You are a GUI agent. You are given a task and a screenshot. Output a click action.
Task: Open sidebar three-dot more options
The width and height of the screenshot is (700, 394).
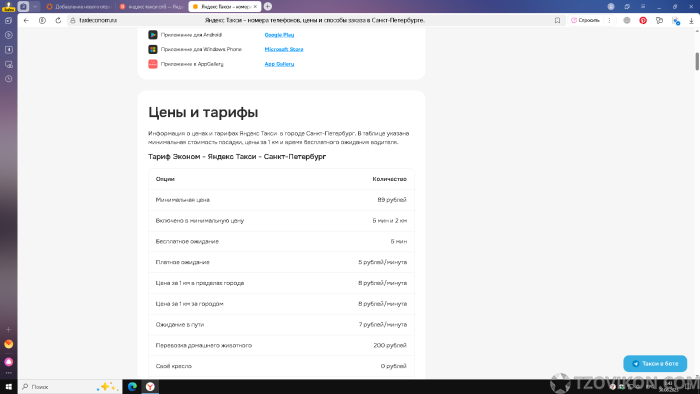[8, 373]
